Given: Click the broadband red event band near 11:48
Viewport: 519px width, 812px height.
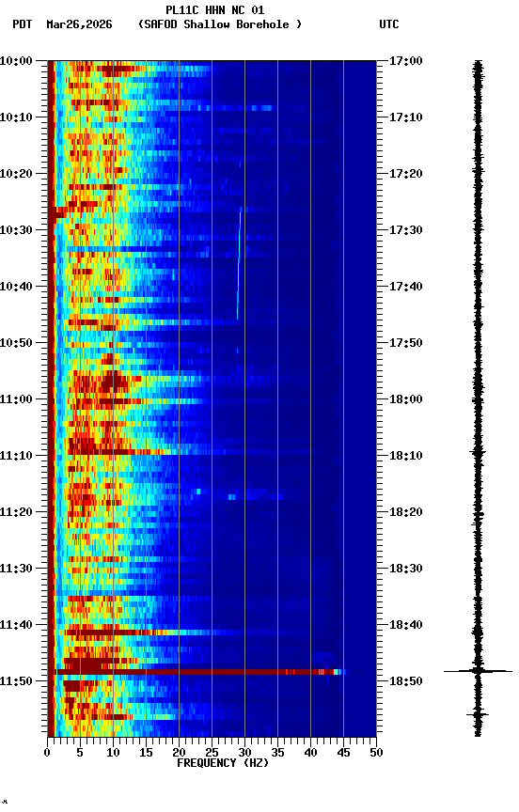Looking at the screenshot, I should [201, 672].
